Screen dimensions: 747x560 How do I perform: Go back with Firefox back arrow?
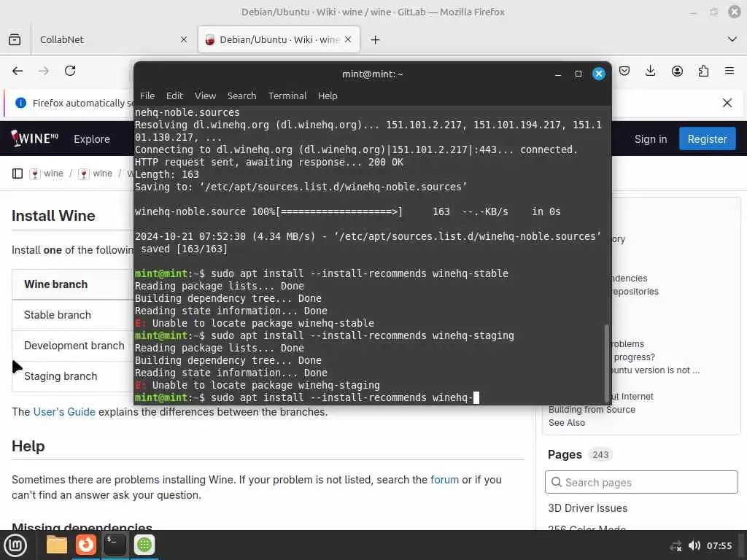(18, 71)
